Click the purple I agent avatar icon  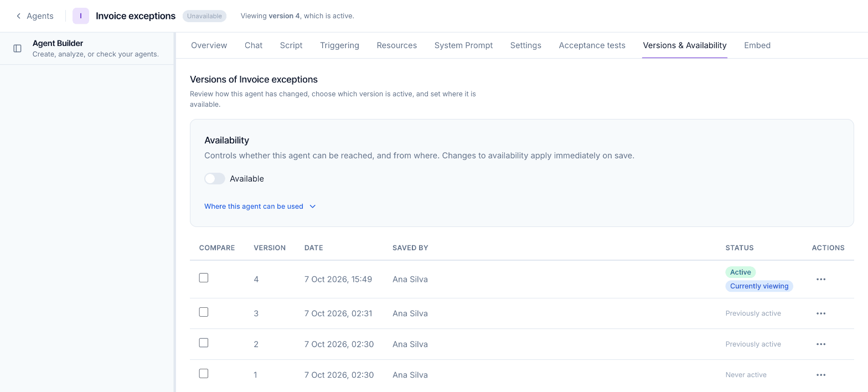tap(81, 16)
